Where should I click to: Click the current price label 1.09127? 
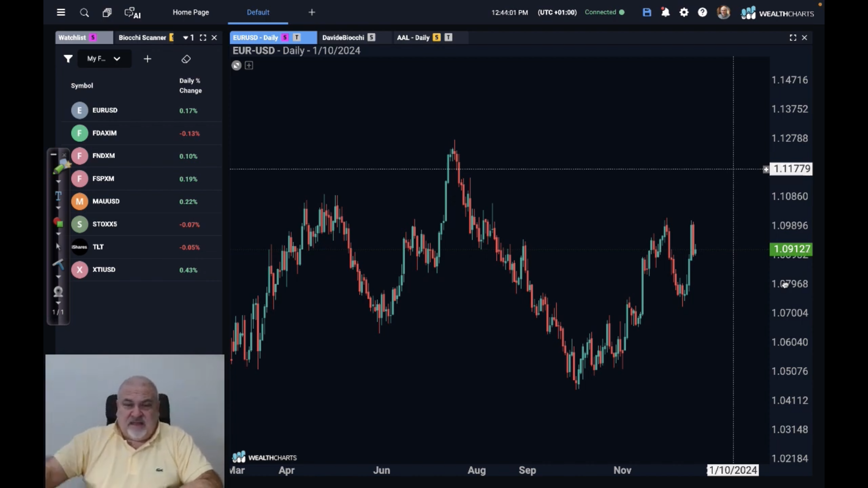tap(791, 249)
